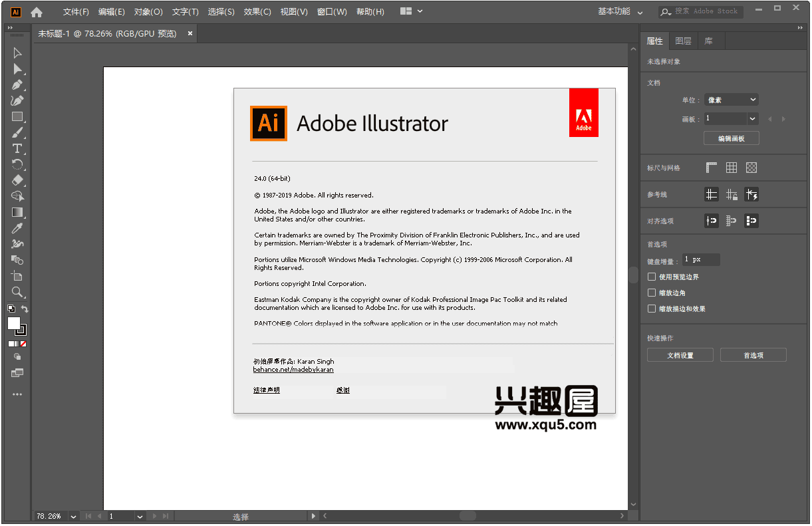Click 文档设置 button
Screen dimensions: 812x526
(680, 355)
